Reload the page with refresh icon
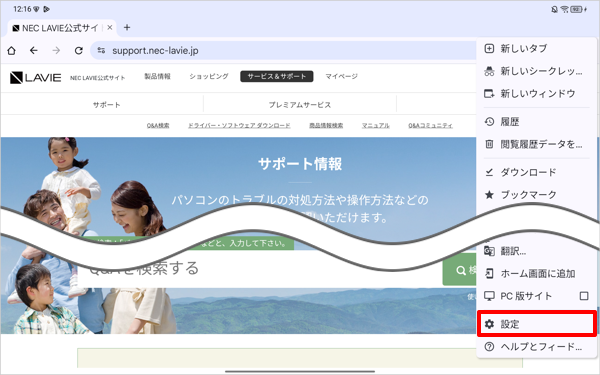 (79, 51)
